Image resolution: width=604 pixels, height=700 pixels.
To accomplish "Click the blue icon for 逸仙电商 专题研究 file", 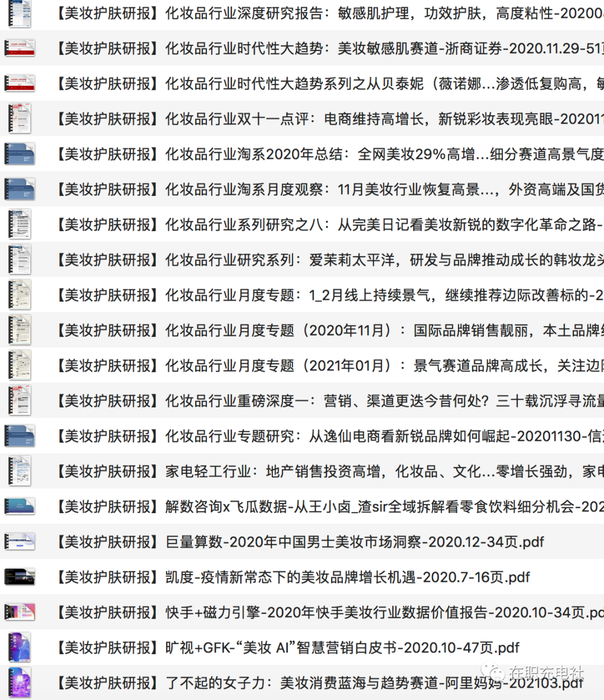I will tap(20, 436).
